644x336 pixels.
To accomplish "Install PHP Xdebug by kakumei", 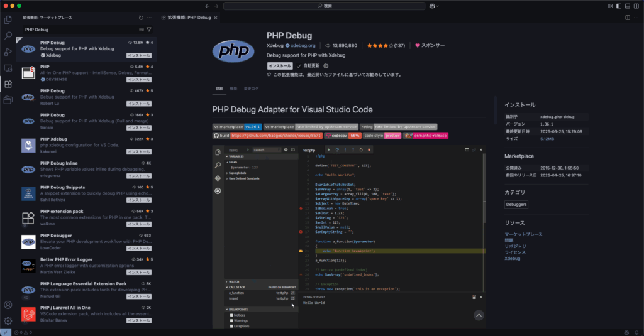I will click(x=139, y=152).
